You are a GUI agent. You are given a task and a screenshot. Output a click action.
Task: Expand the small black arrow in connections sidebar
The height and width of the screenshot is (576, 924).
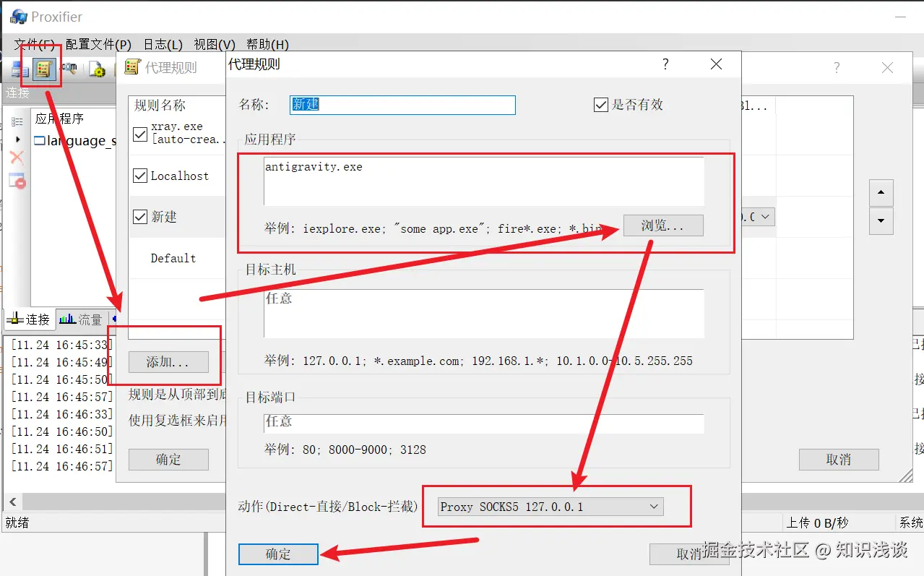click(17, 139)
